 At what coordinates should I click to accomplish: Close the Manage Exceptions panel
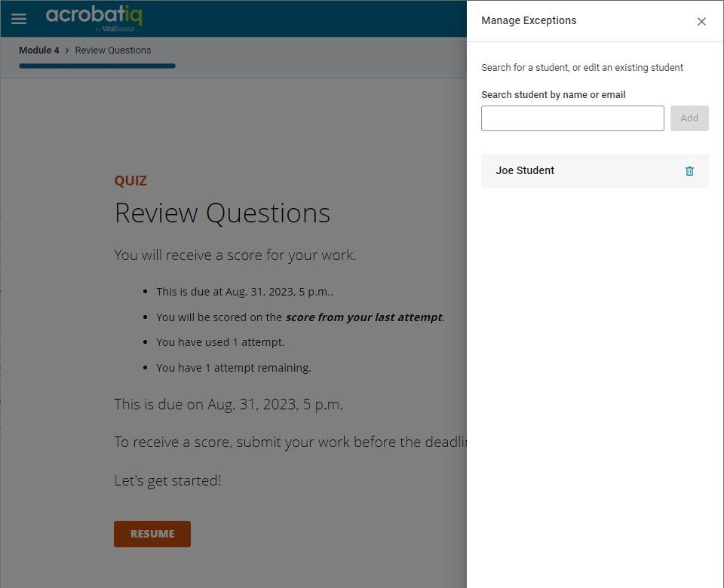click(x=701, y=21)
